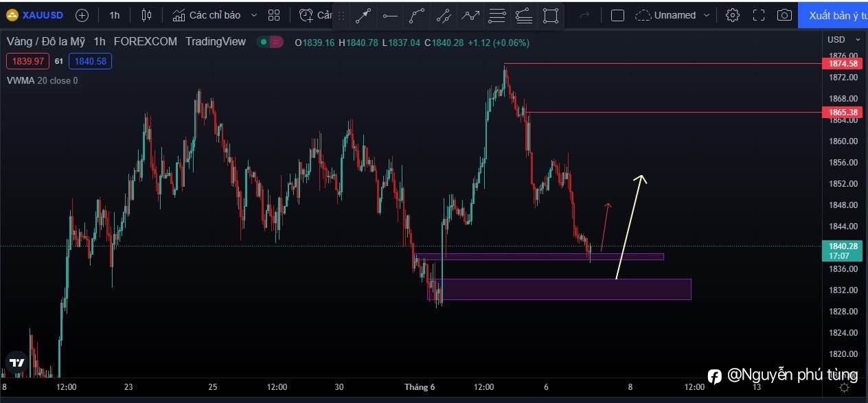Click the blue buy price 1840.58
Screen dimensions: 868x403
pyautogui.click(x=90, y=61)
